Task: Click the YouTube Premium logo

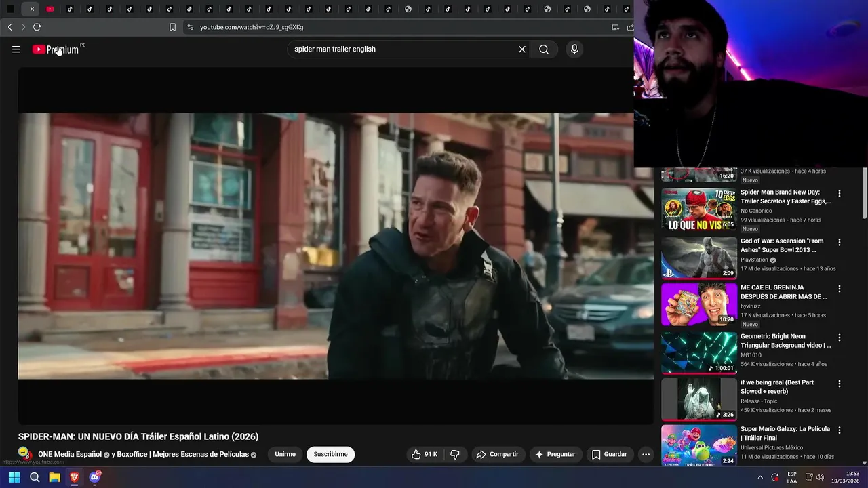Action: point(56,49)
